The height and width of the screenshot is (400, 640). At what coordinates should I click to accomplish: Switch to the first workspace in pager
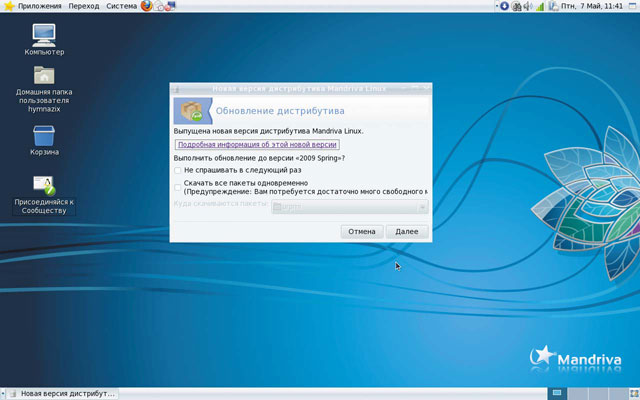pos(558,393)
